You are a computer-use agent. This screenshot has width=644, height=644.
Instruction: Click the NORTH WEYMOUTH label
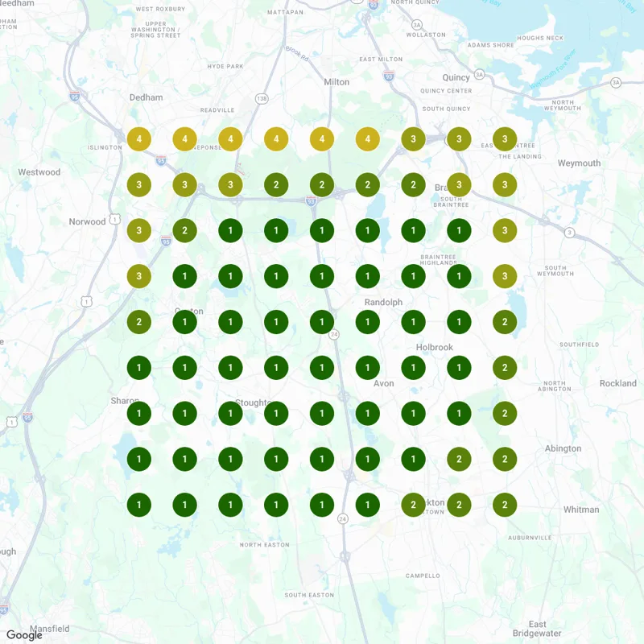click(563, 105)
